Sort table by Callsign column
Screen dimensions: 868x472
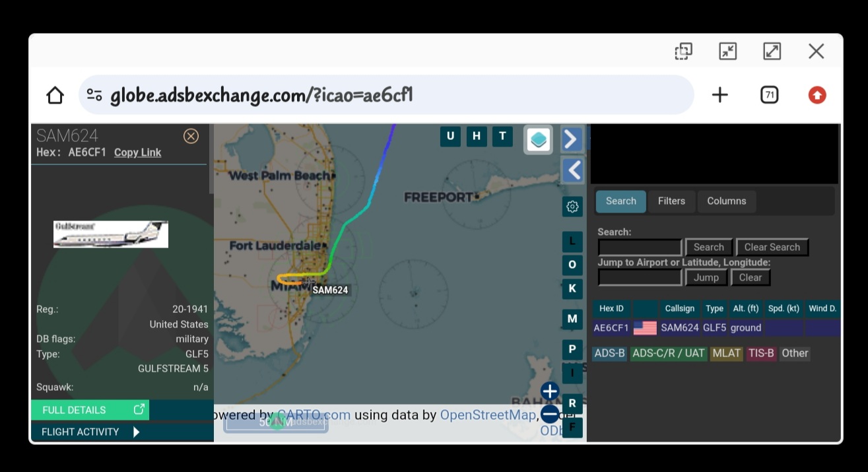click(679, 308)
